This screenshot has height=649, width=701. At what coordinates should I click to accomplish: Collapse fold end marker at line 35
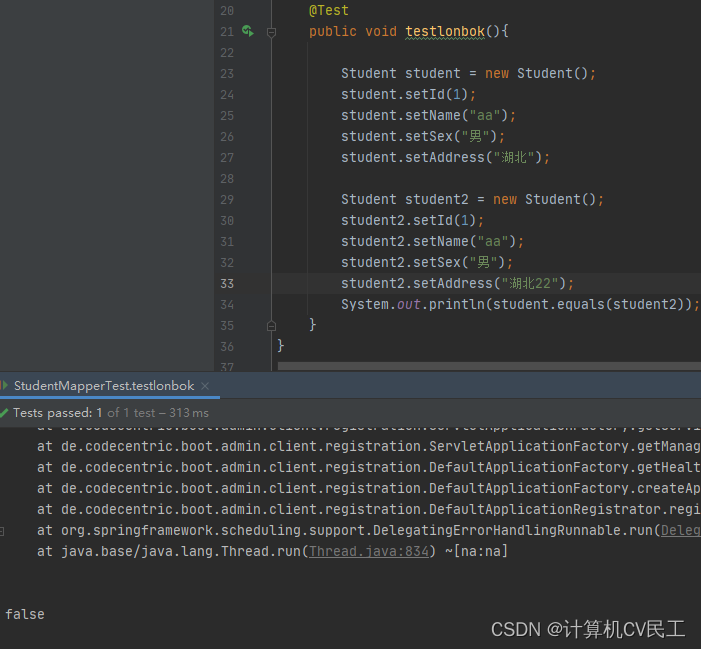(x=271, y=326)
